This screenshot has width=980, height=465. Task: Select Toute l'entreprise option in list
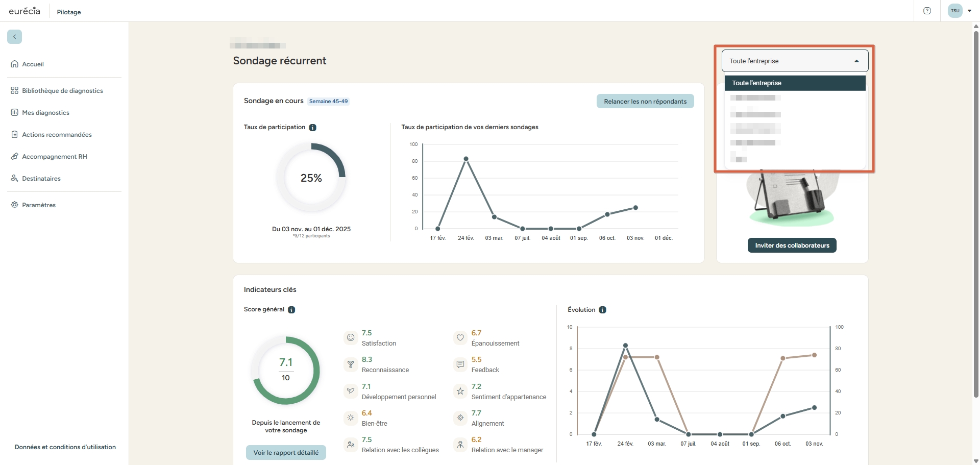795,83
